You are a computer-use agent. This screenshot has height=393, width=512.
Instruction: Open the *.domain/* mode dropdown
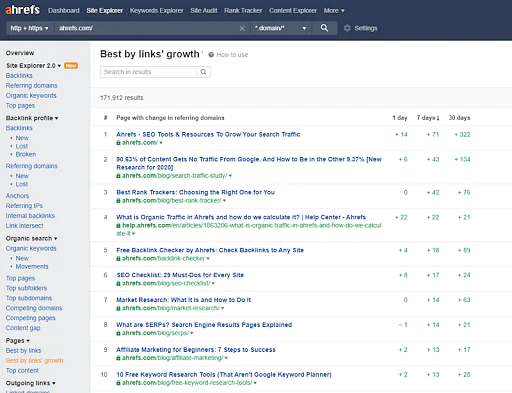coord(281,28)
